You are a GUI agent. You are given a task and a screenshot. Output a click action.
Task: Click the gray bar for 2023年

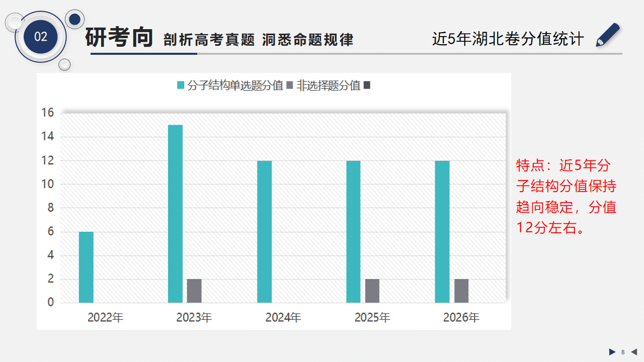point(194,291)
